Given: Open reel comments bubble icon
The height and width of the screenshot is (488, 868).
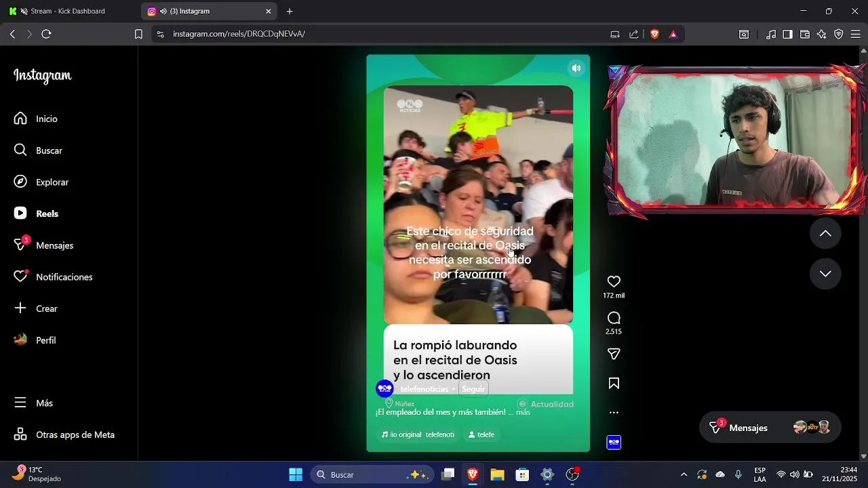Looking at the screenshot, I should (x=614, y=318).
